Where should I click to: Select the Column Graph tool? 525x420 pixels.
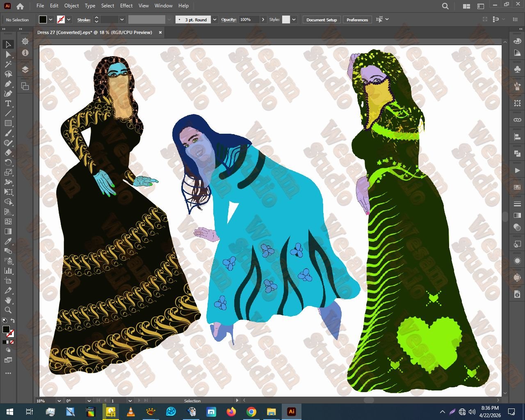[x=8, y=271]
